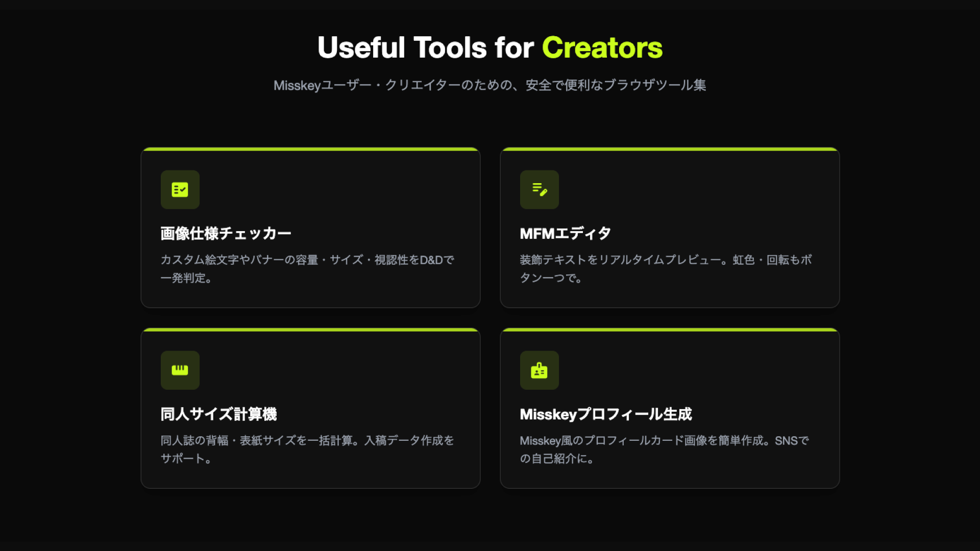Click the 画像仕様チェッカー card
980x551 pixels.
coord(310,227)
